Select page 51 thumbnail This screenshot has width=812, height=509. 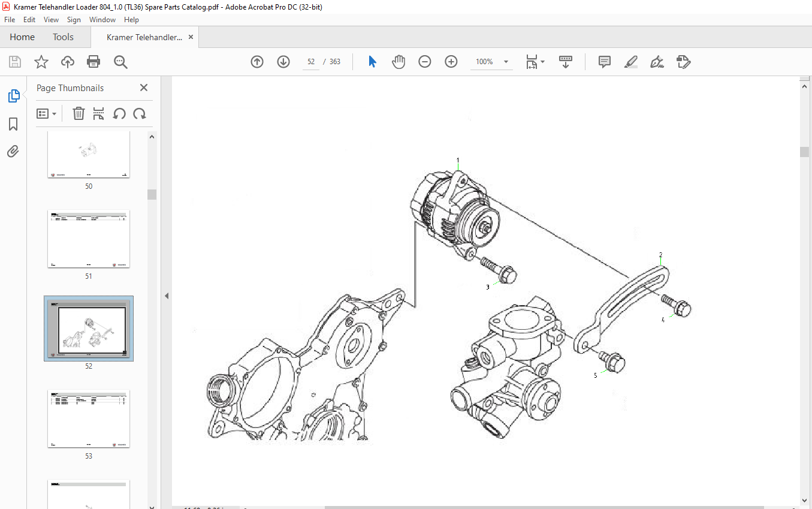(x=89, y=239)
